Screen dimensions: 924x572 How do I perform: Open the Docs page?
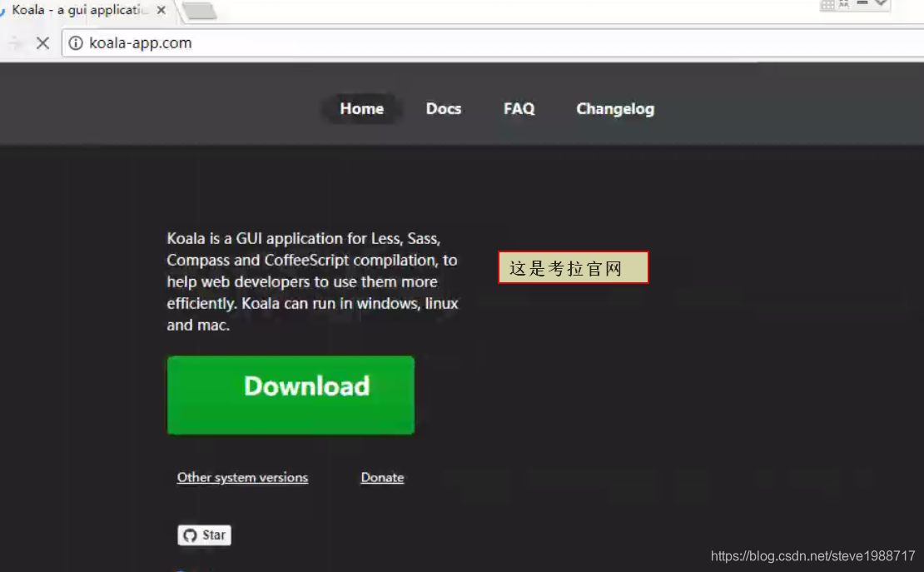pos(443,109)
